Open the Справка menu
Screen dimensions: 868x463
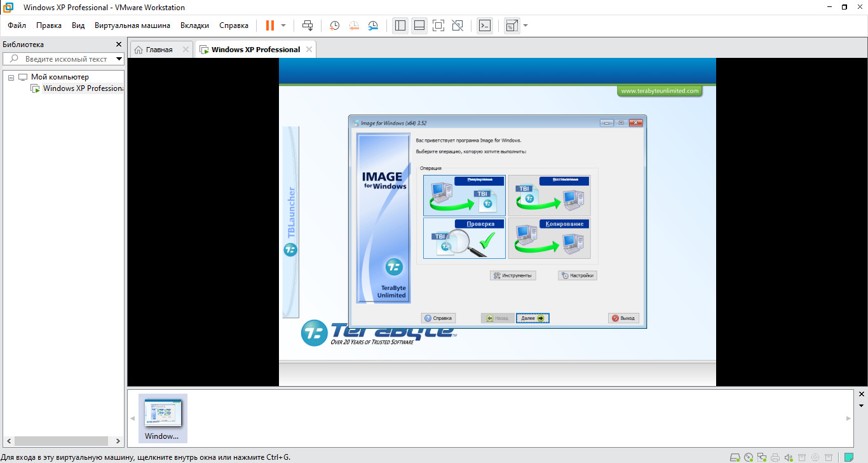[234, 25]
